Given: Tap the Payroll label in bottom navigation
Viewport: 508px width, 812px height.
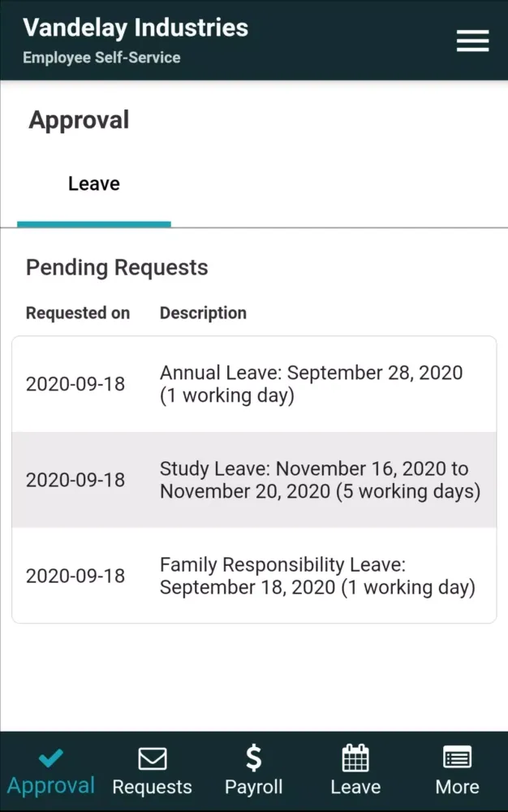Looking at the screenshot, I should tap(254, 787).
